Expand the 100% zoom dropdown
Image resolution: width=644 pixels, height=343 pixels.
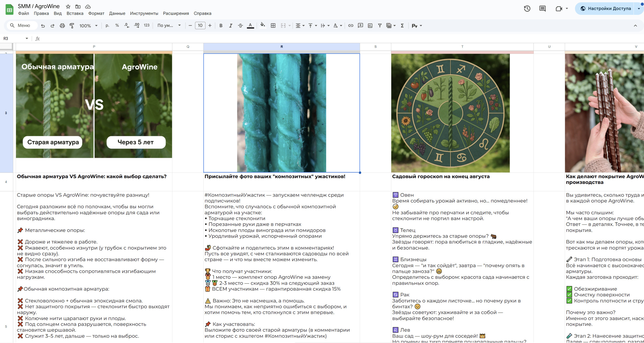coord(88,26)
